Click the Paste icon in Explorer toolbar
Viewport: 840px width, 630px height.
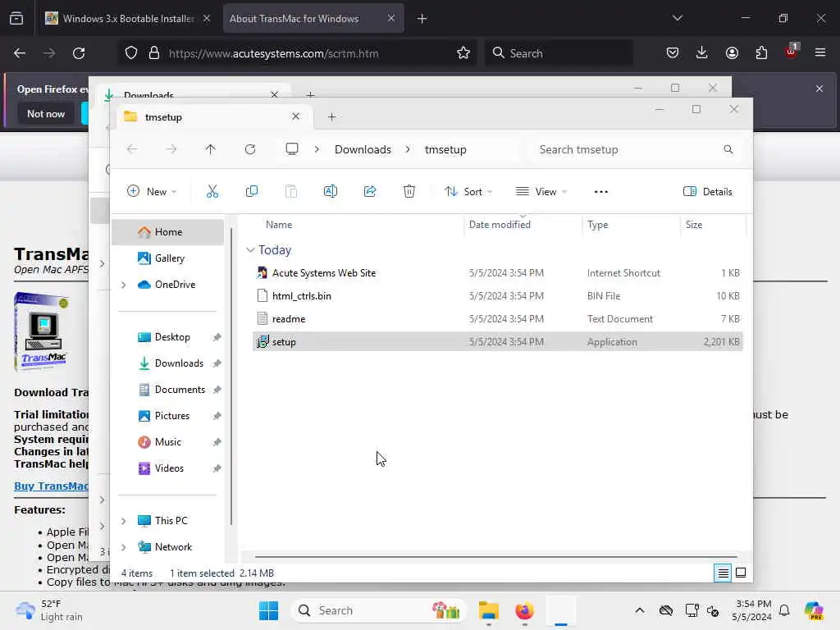point(291,191)
